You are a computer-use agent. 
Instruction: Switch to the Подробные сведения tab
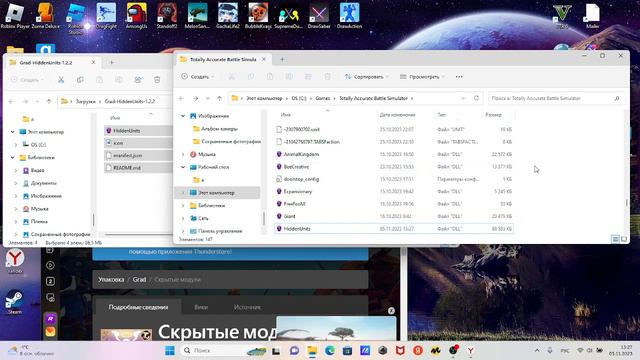(138, 307)
